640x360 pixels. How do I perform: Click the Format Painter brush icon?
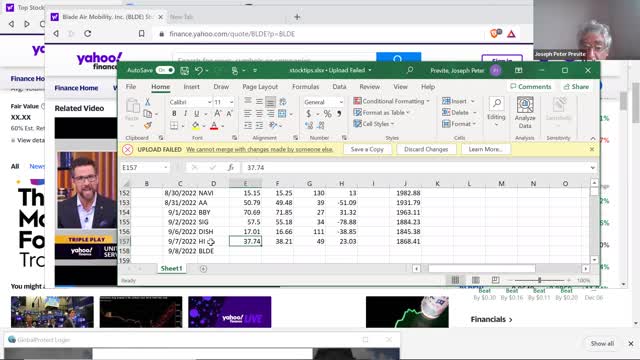pos(148,125)
